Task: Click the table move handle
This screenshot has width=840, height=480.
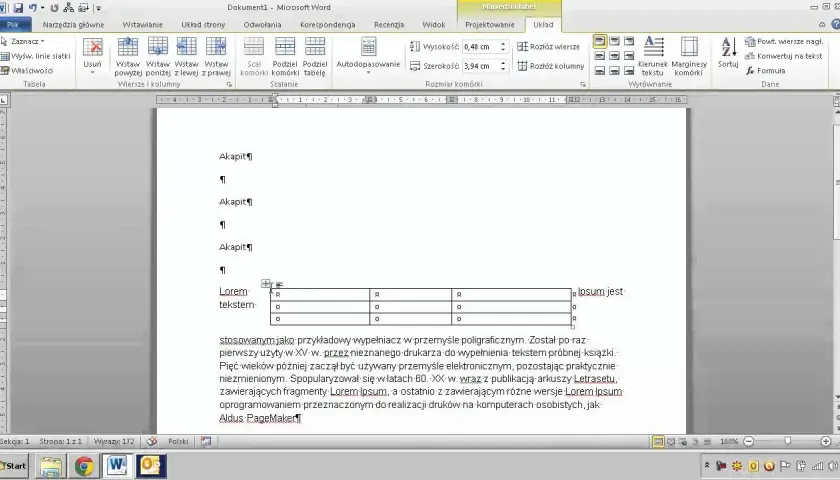Action: tap(266, 283)
